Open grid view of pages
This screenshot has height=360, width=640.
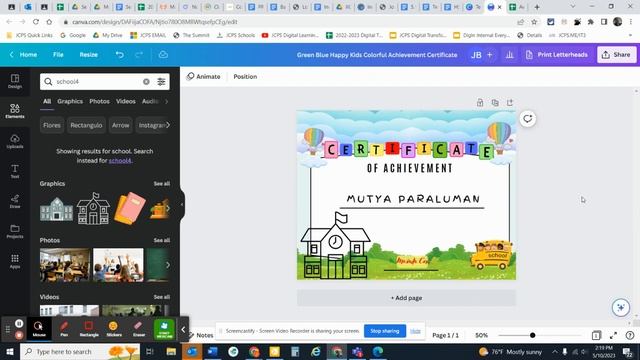pyautogui.click(x=596, y=336)
